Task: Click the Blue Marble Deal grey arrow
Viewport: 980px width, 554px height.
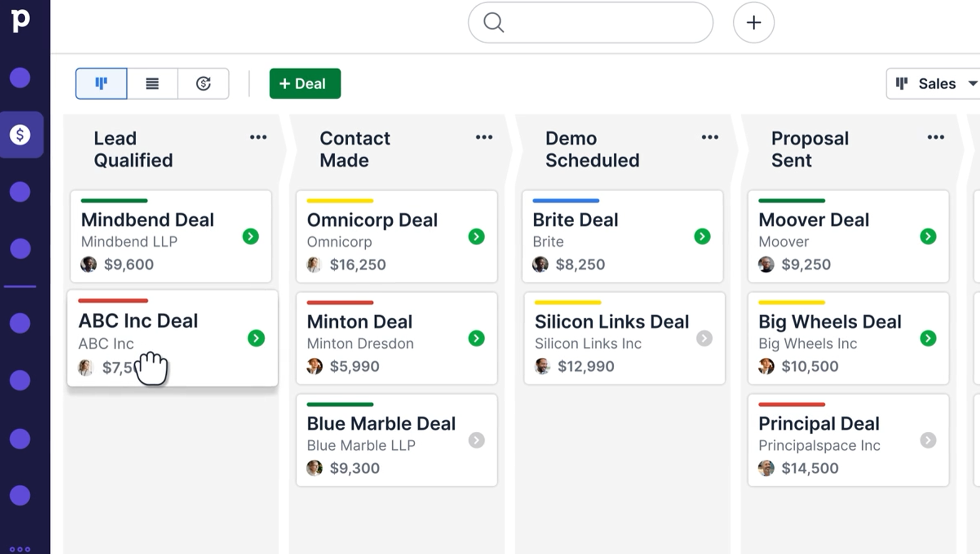Action: pos(476,440)
